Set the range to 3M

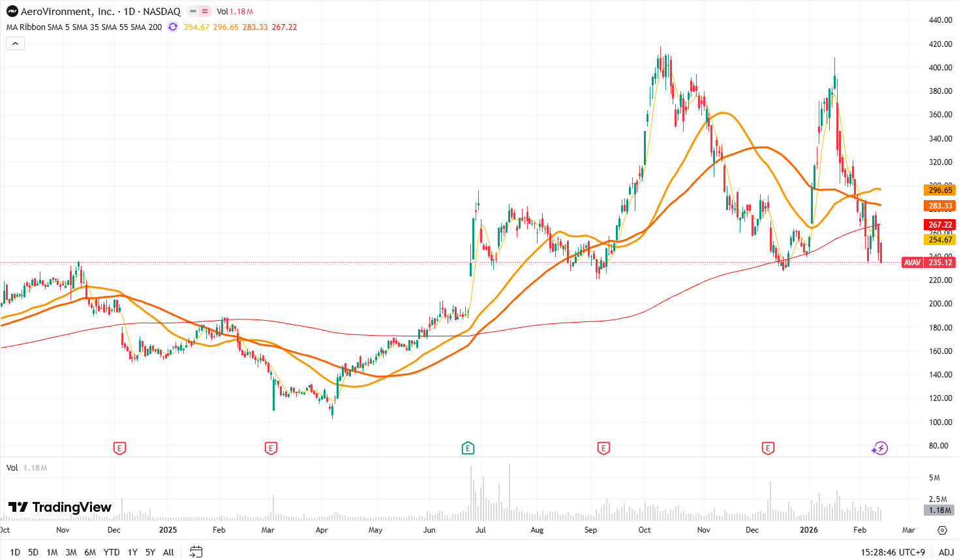pyautogui.click(x=71, y=552)
